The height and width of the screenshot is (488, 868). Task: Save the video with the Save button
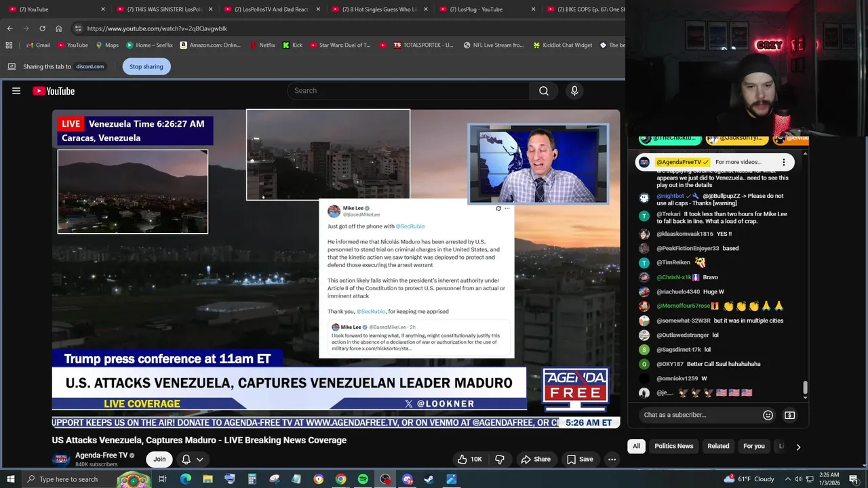pos(580,460)
